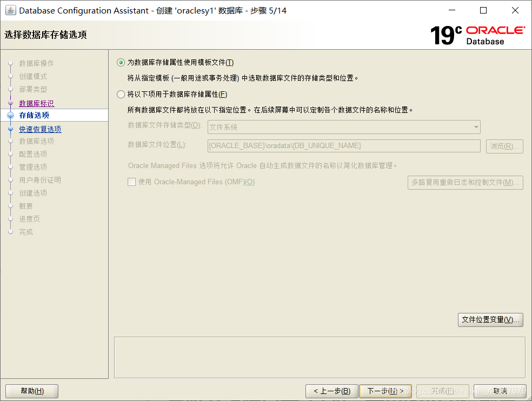Click the 浏览(R)... browse button
Screen dimensions: 532x401
(x=504, y=146)
